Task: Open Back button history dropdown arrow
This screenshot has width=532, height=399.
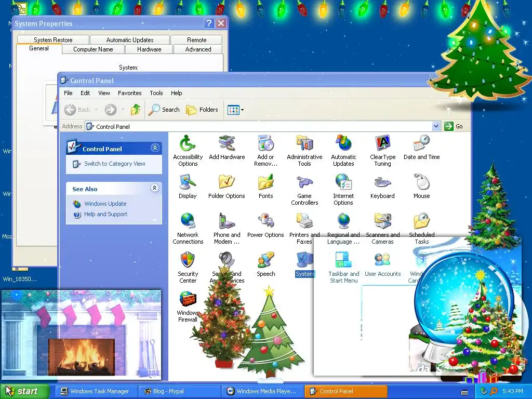Action: pos(96,110)
